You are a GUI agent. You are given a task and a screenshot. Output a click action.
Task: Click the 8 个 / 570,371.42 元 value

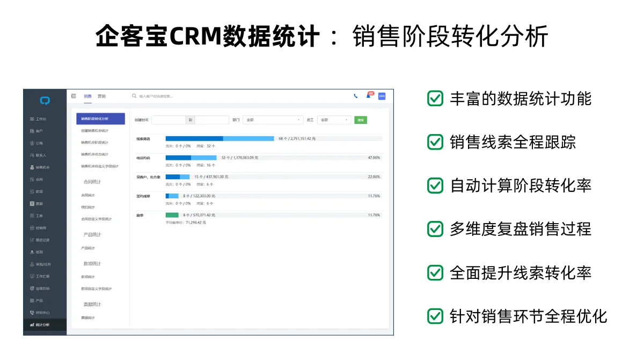pos(199,215)
